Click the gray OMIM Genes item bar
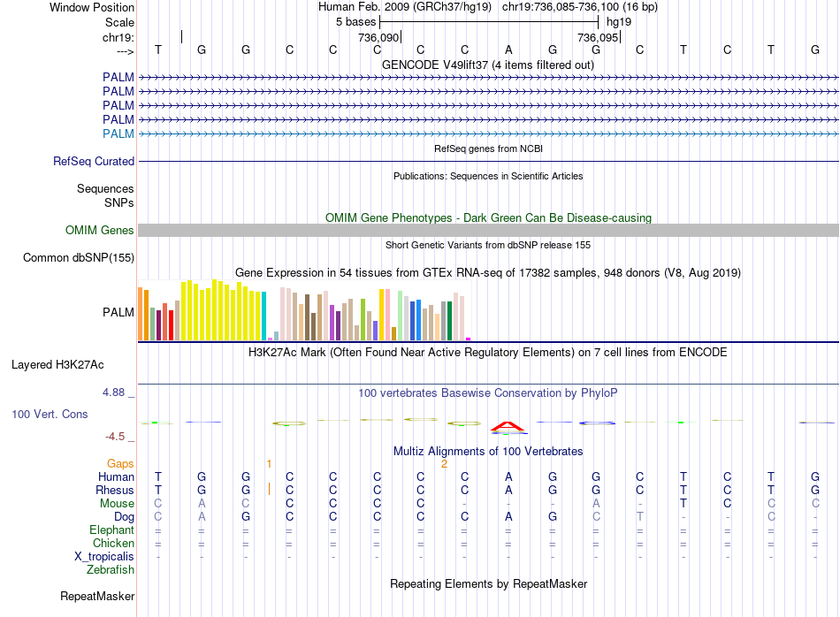Screen dimensions: 840x617 click(x=488, y=231)
